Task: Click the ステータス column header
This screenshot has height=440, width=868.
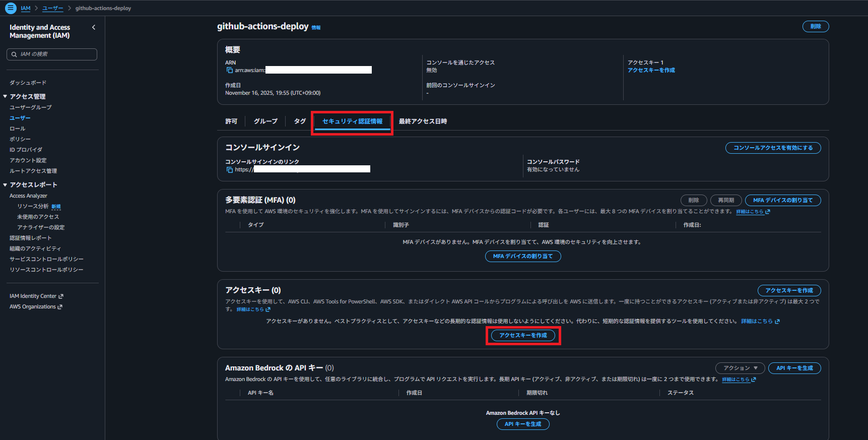Action: coord(681,393)
